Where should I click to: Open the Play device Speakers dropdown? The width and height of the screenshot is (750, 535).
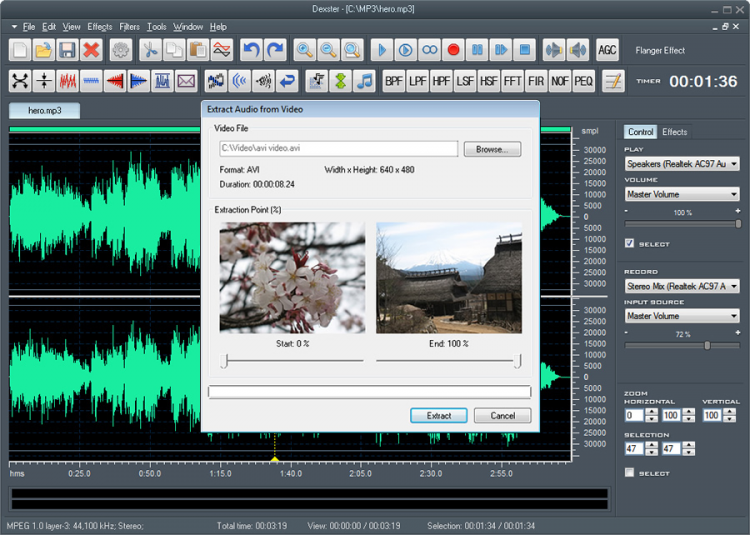681,163
